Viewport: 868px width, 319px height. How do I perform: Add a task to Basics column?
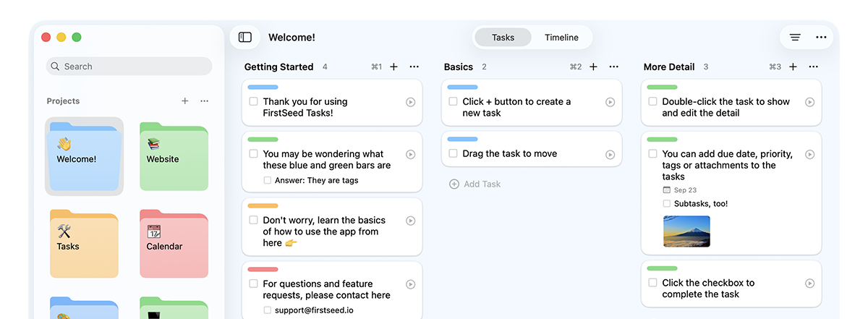593,67
